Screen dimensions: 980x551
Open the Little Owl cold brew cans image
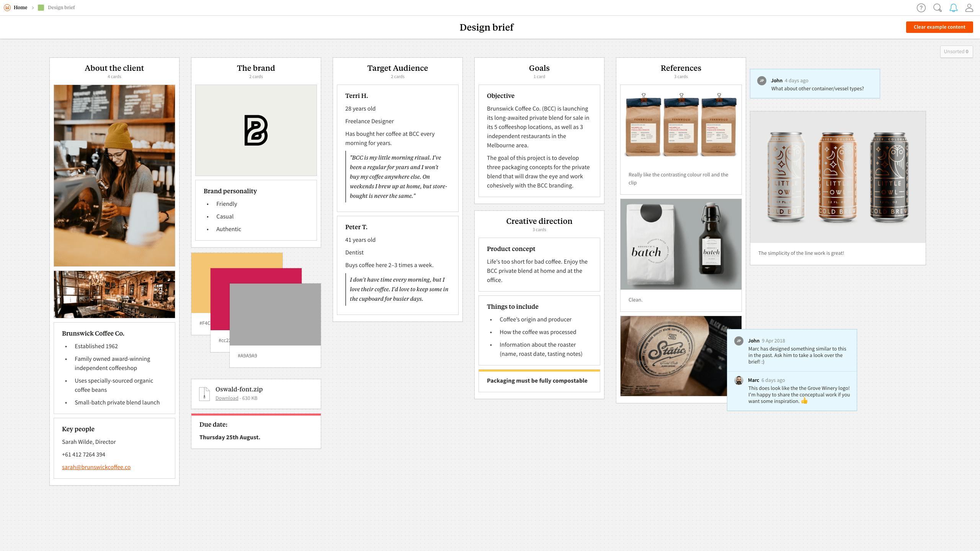point(838,177)
